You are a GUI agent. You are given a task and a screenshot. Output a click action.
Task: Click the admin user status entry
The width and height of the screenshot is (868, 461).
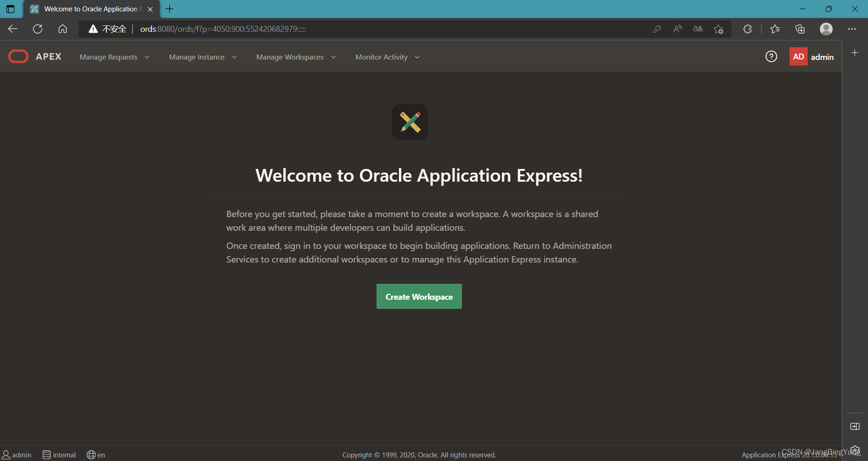point(17,455)
